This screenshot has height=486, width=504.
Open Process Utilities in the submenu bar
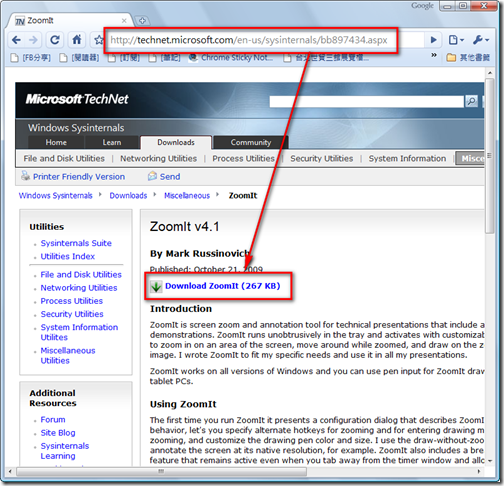pyautogui.click(x=243, y=159)
